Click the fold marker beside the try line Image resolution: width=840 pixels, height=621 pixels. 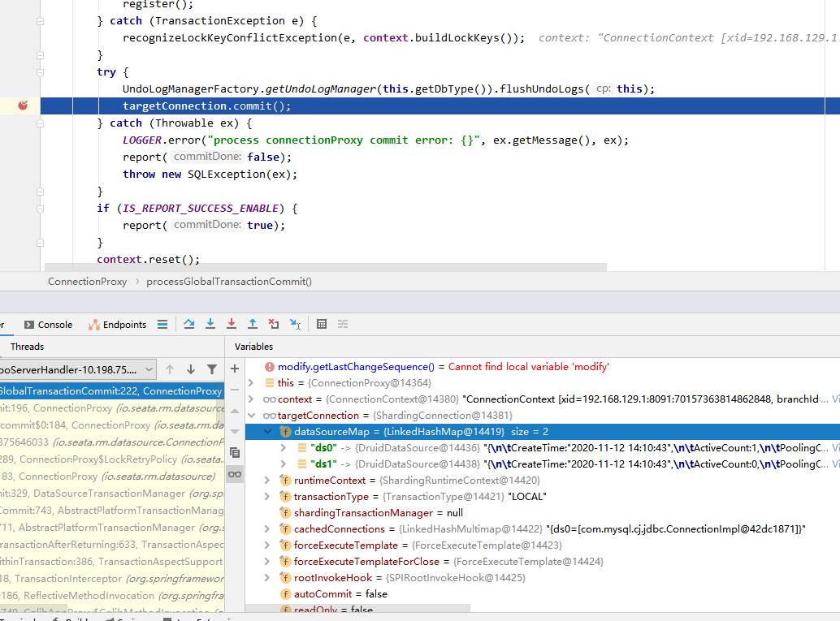(x=40, y=72)
